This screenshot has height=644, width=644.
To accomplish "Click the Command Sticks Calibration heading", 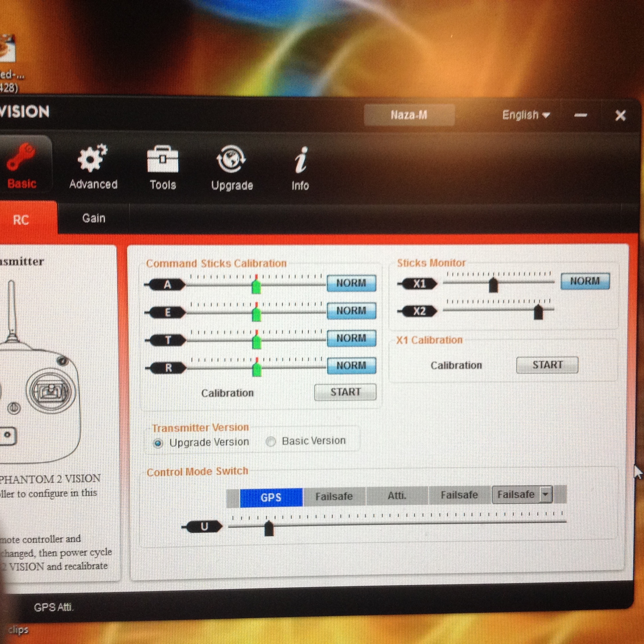I will [x=216, y=263].
